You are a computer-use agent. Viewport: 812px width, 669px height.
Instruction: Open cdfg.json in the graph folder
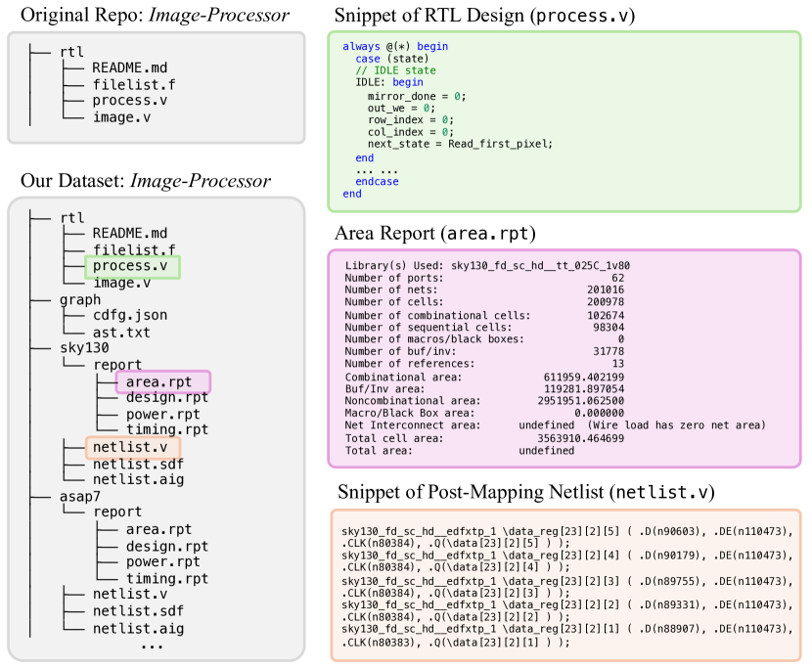129,316
